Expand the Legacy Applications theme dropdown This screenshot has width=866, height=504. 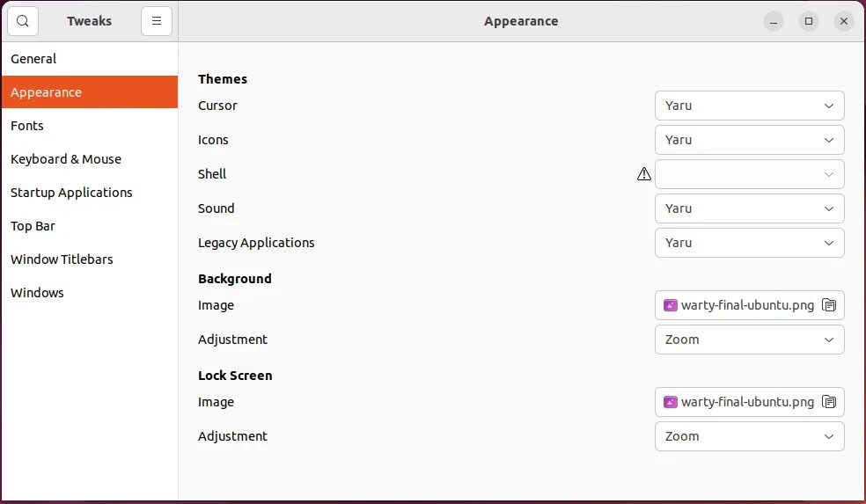tap(749, 243)
